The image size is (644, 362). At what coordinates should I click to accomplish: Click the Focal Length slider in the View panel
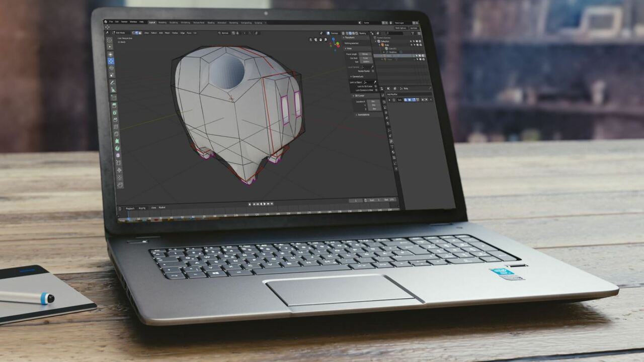[365, 54]
